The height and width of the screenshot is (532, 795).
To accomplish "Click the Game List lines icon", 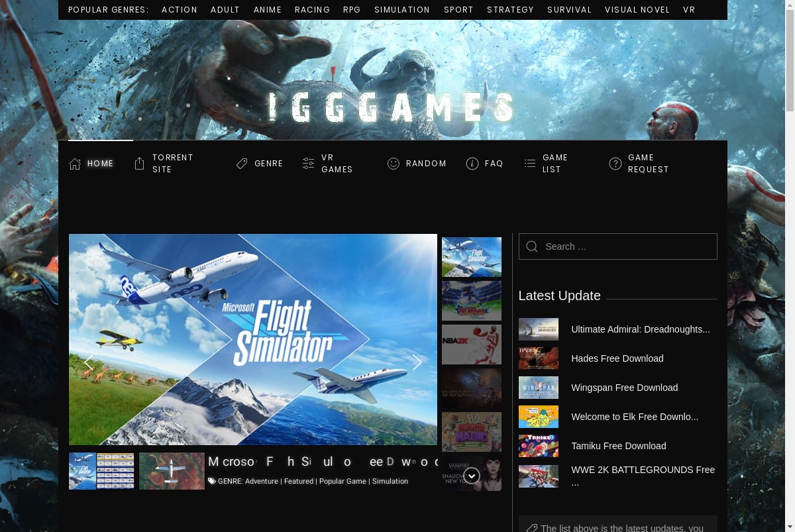I will (x=530, y=164).
